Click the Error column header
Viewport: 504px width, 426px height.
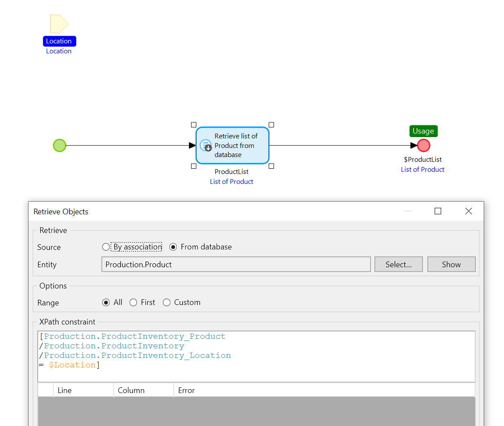point(324,390)
